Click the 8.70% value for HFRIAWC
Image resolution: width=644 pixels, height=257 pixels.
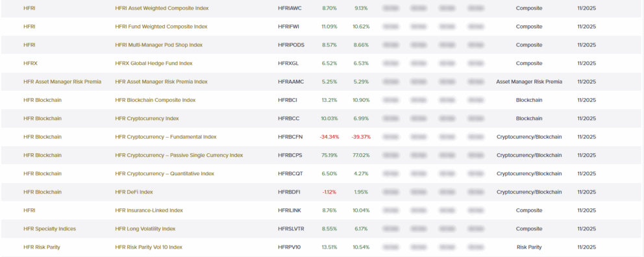[x=329, y=8]
